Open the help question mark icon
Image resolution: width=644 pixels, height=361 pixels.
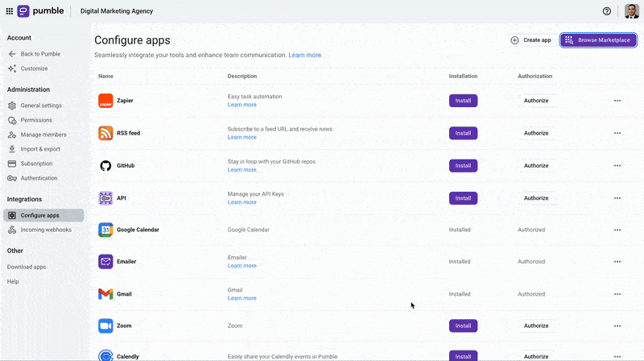tap(607, 11)
